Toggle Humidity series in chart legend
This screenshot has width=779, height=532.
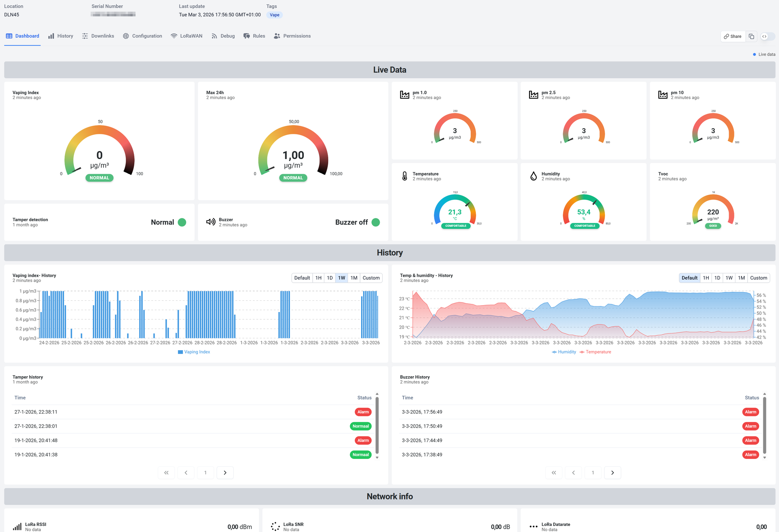tap(564, 352)
